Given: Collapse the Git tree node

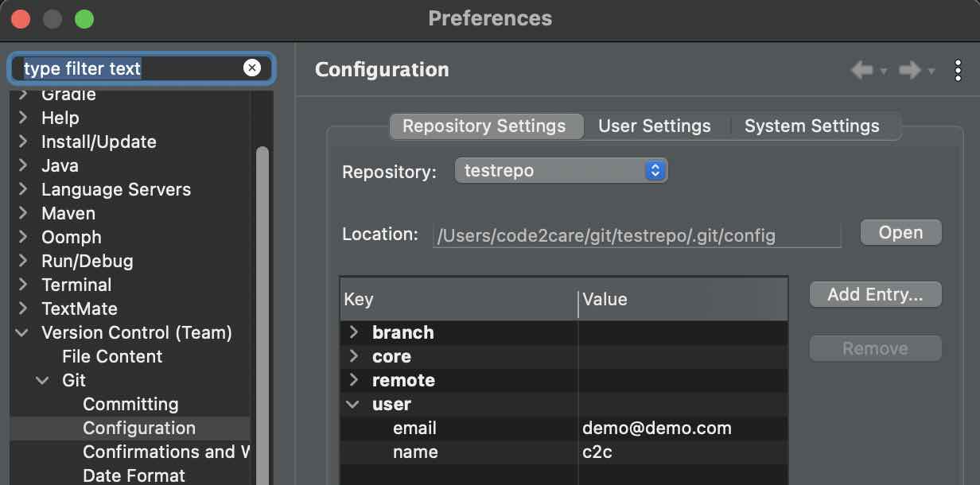Looking at the screenshot, I should (x=42, y=380).
